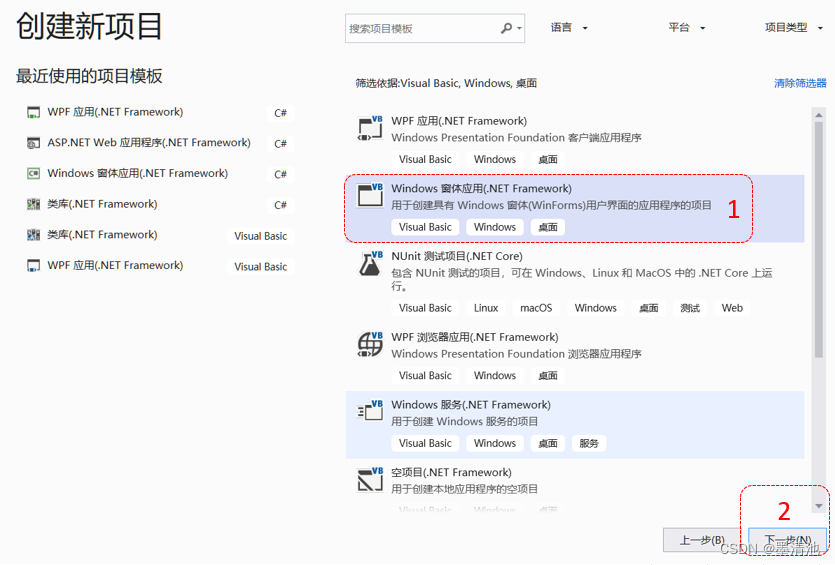Select NUnit 测试项目(.NET Core) template title
The image size is (835, 565).
coord(457,256)
